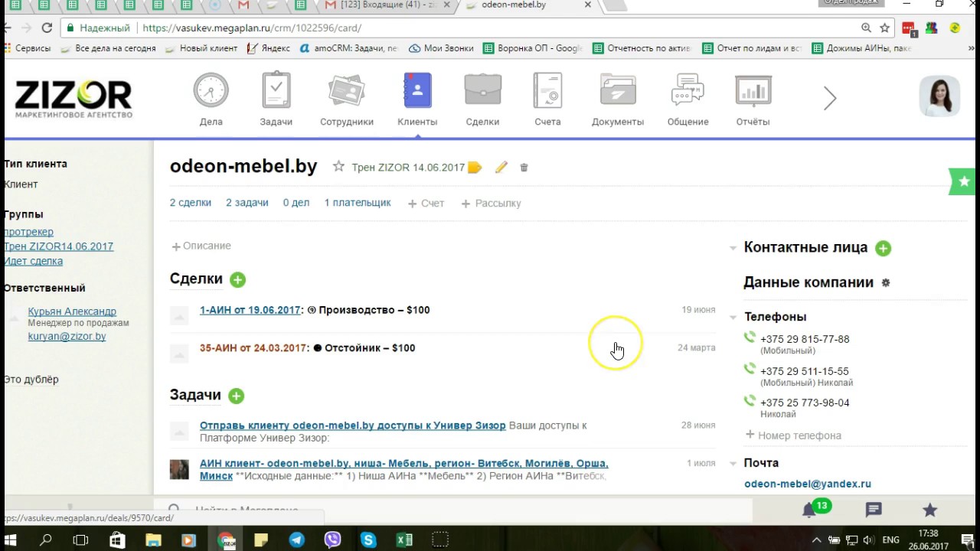Add a Счет to the client
Viewport: 980px width, 551px height.
[426, 204]
